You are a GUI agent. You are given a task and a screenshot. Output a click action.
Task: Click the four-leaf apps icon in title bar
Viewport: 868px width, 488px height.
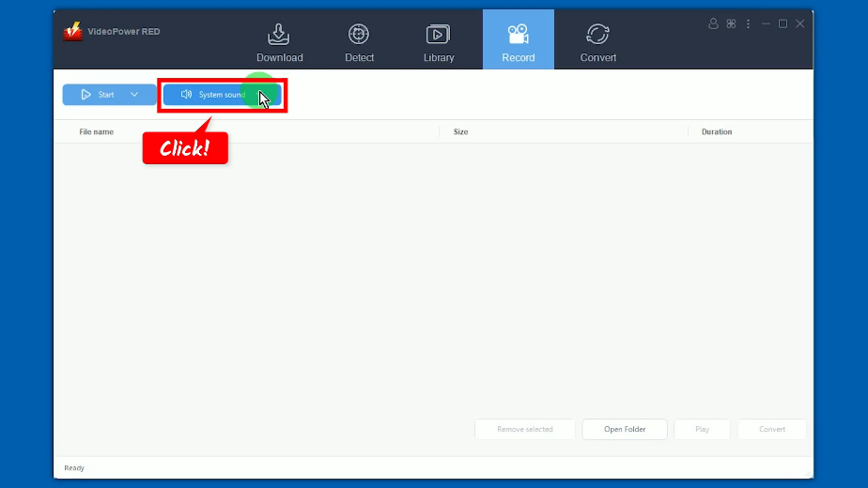[x=731, y=23]
